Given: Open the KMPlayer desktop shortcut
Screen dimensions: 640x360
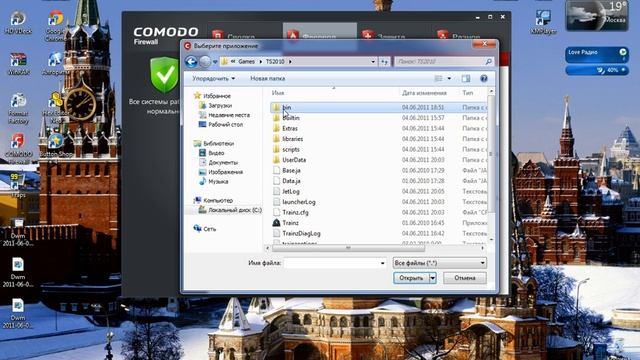Looking at the screenshot, I should pyautogui.click(x=543, y=22).
